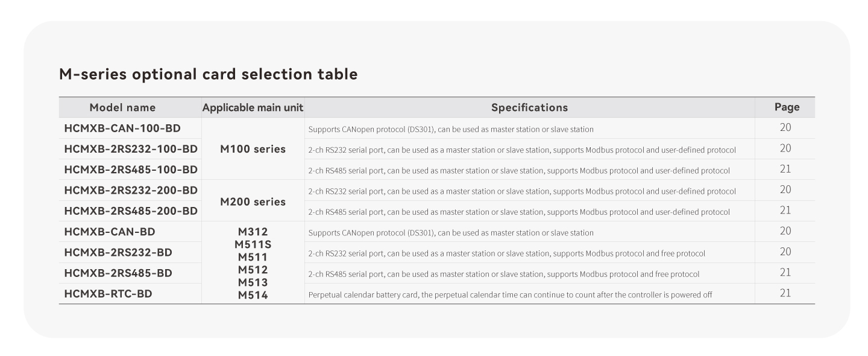Viewport: 868px width, 356px height.
Task: Click the HCMXB-CAN-100-BD model name
Action: (122, 128)
